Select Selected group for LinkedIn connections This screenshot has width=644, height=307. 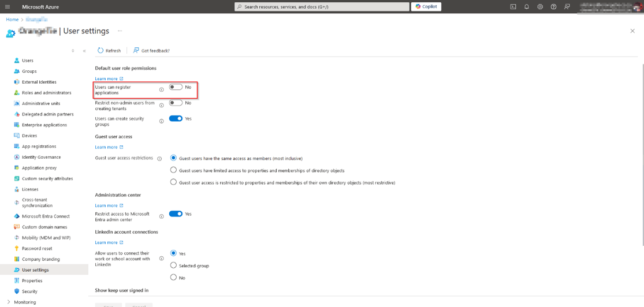pos(173,265)
